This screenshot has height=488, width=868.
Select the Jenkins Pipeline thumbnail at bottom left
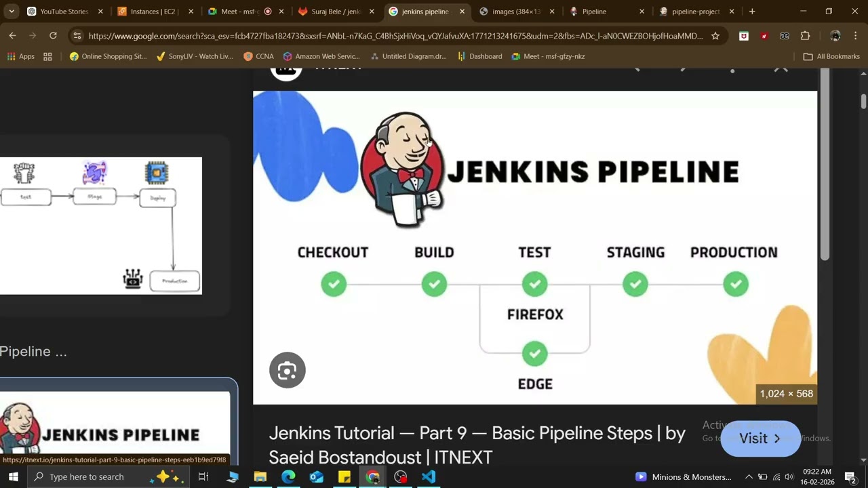click(x=115, y=422)
